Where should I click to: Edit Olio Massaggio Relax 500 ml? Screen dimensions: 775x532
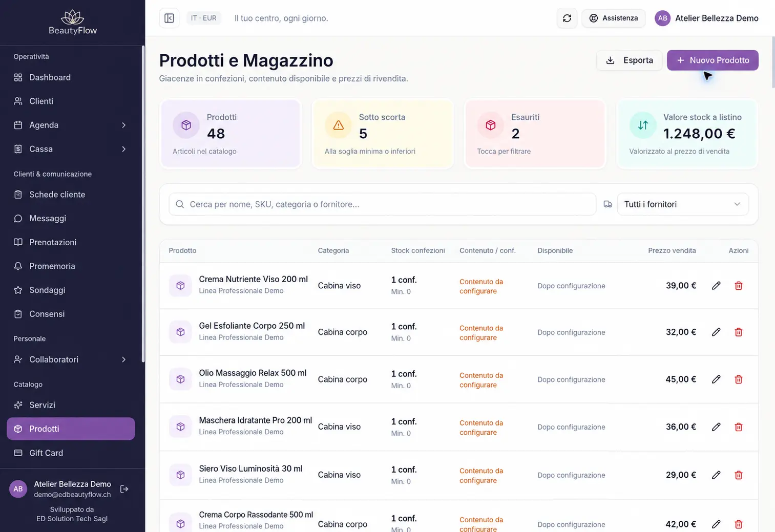click(716, 379)
